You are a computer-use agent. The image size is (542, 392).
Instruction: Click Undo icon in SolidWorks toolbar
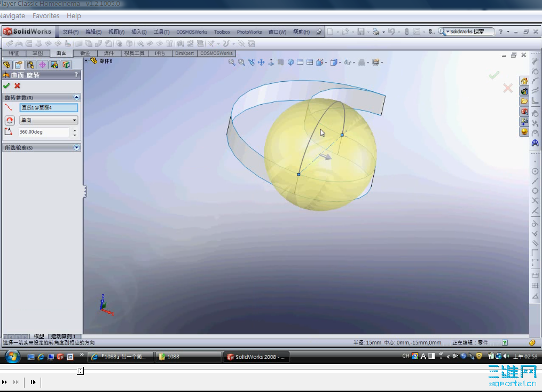coord(391,32)
